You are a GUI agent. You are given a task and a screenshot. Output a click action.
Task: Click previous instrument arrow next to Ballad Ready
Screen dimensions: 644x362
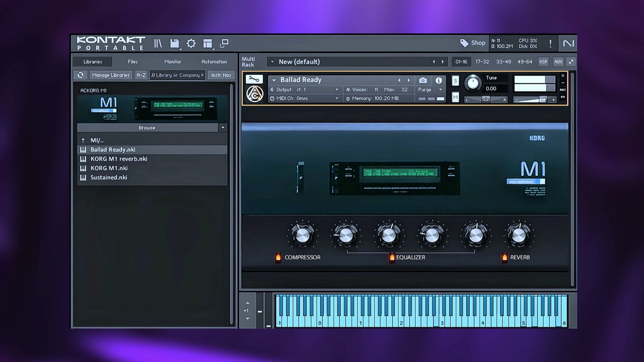click(399, 80)
